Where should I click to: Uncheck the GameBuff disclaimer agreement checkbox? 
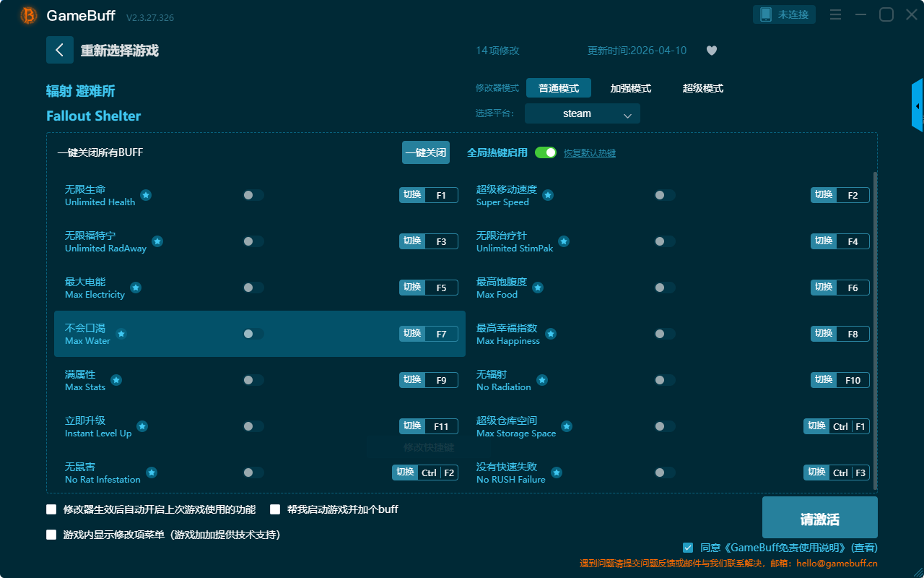coord(688,548)
